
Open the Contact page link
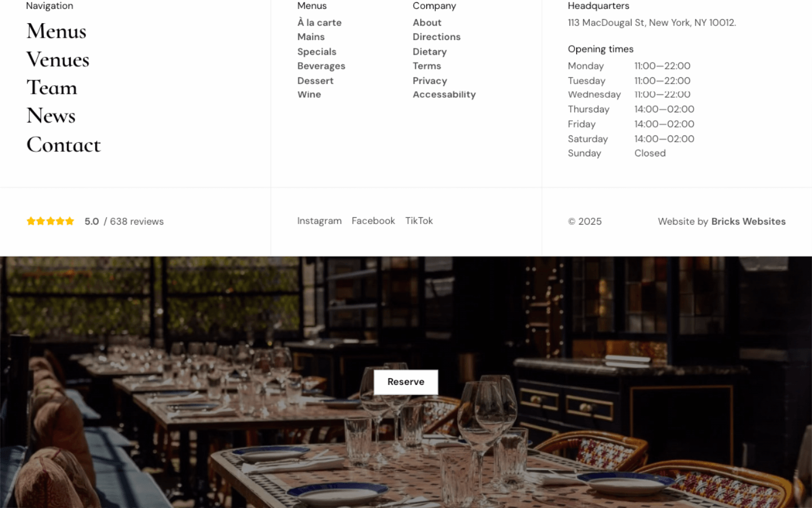click(x=64, y=145)
